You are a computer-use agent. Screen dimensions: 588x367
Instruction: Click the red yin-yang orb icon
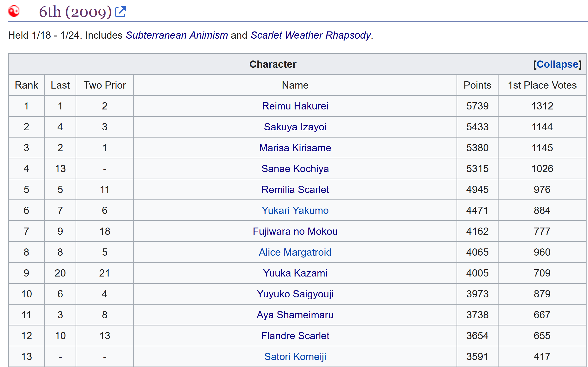point(14,11)
